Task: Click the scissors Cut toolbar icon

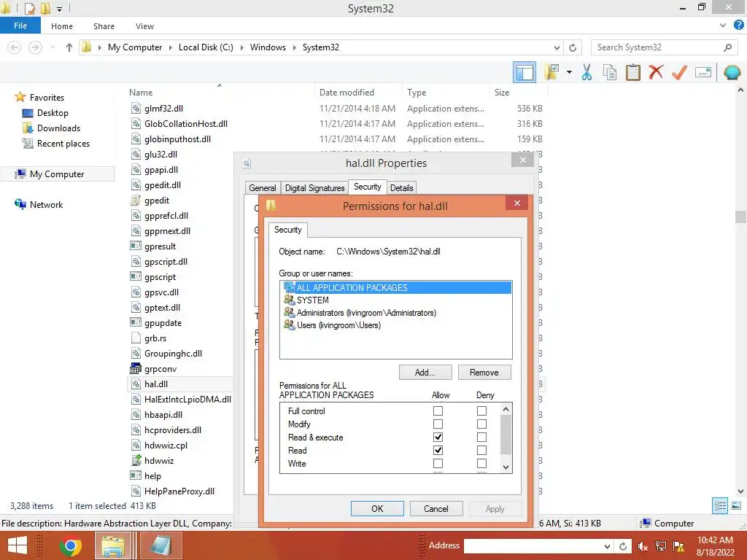Action: [587, 72]
